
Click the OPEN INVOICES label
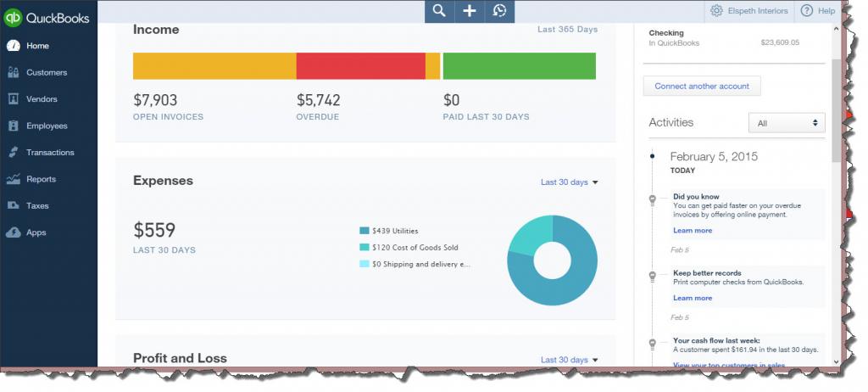pos(169,117)
